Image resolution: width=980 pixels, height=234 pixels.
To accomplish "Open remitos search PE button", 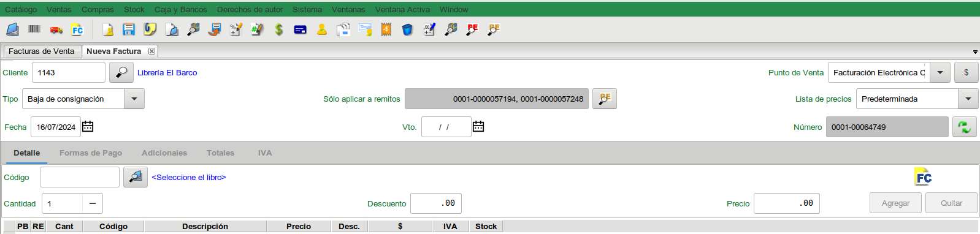I will tap(605, 99).
